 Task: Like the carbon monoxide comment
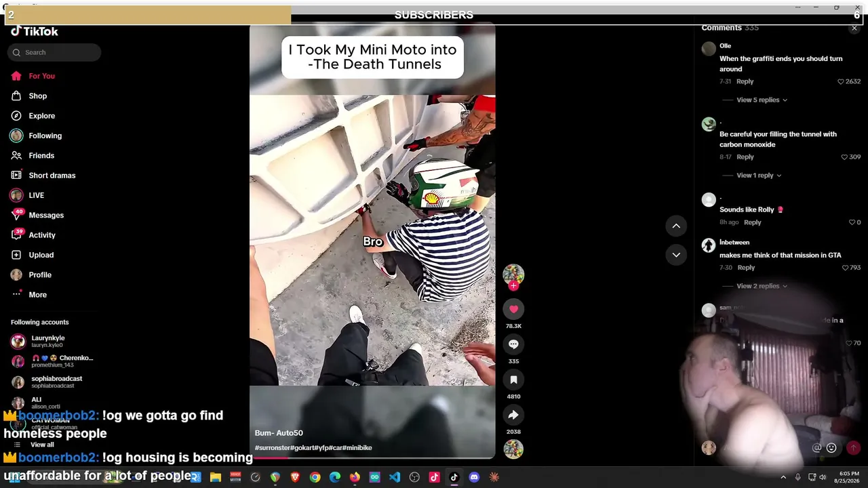tap(844, 157)
